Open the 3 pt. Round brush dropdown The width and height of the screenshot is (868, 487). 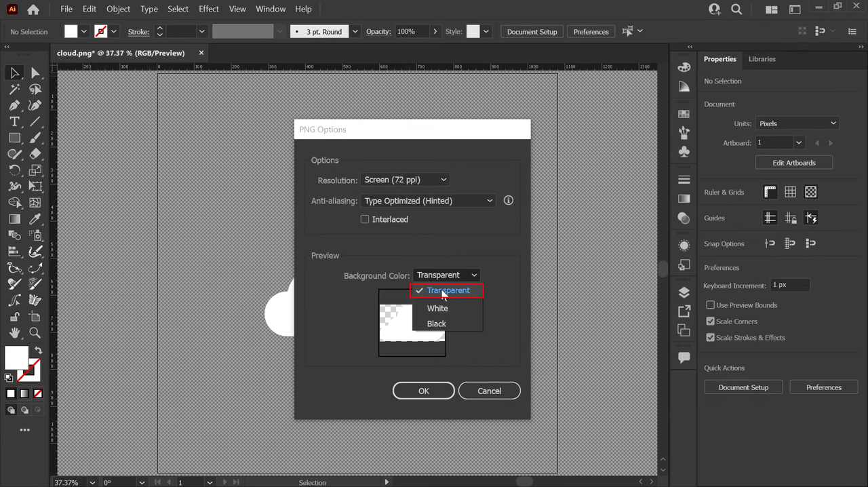[x=355, y=32]
